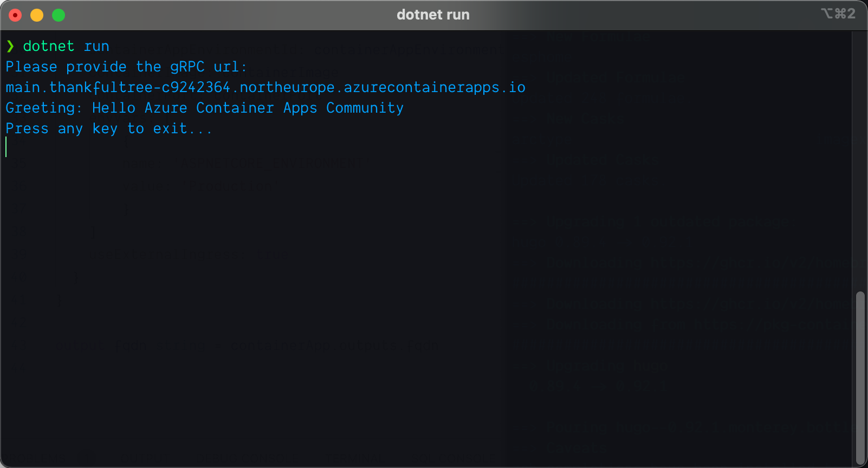Click the "run" argument after dotnet

point(96,46)
